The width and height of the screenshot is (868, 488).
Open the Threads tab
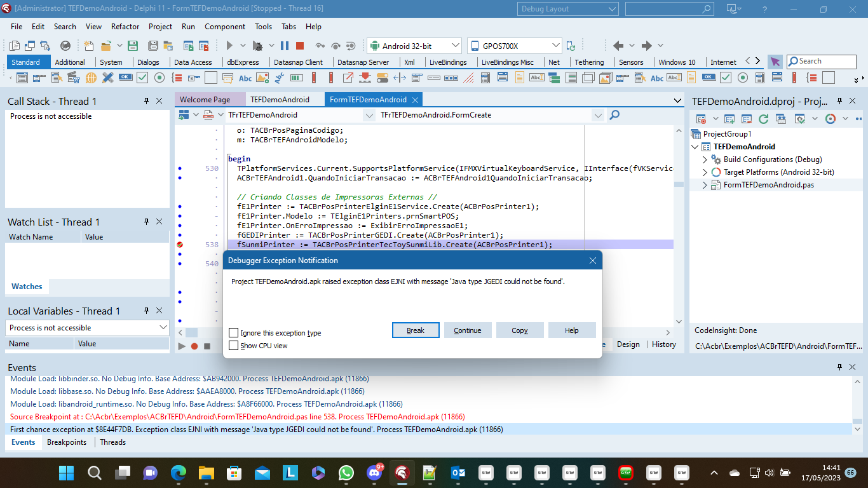click(x=112, y=442)
